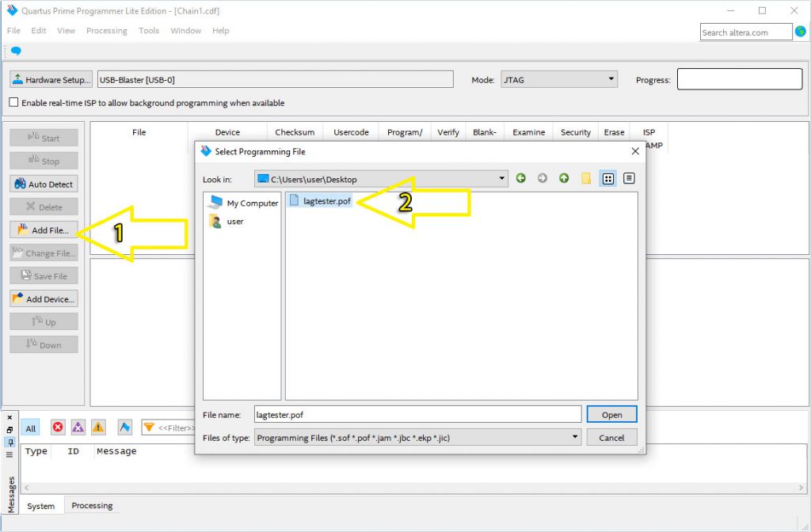Filter warnings with orange triangle icon
This screenshot has height=532, width=811.
pyautogui.click(x=98, y=427)
